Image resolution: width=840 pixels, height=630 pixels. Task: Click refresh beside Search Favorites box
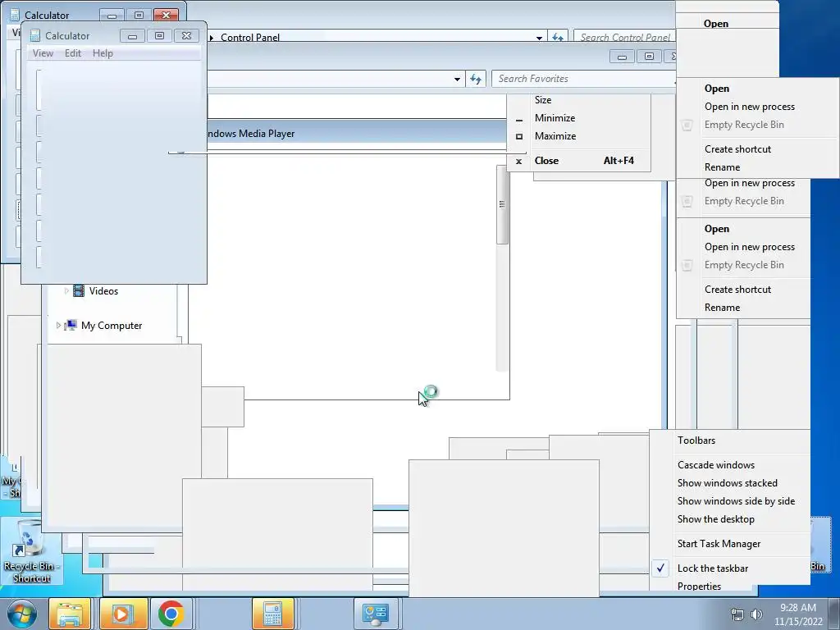[476, 79]
